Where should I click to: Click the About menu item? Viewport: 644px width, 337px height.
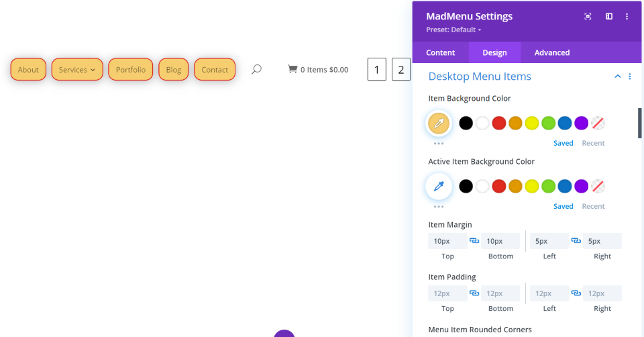point(28,69)
